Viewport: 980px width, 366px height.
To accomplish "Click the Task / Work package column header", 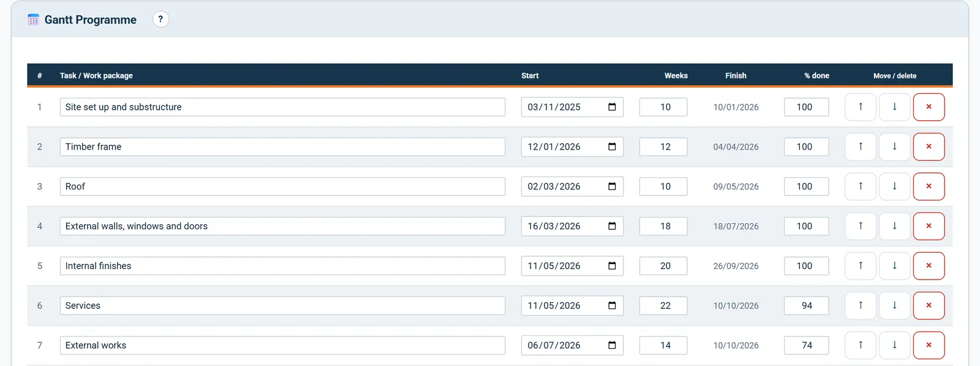I will pos(96,75).
